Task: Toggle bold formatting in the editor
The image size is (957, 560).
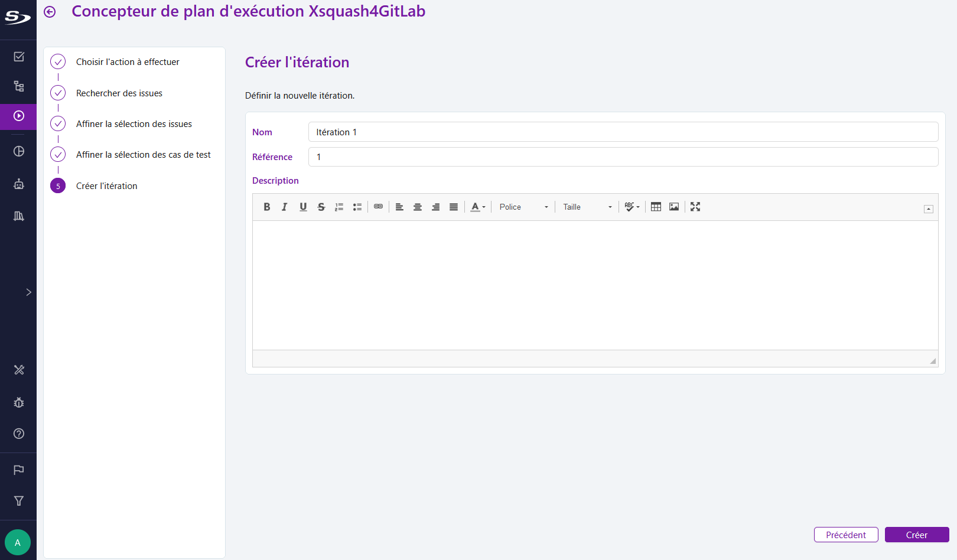Action: pos(267,207)
